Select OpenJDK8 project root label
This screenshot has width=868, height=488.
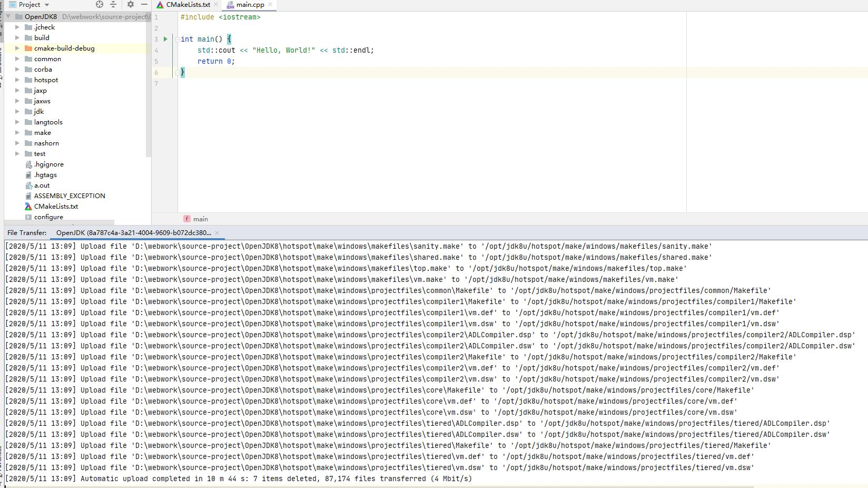pyautogui.click(x=41, y=16)
